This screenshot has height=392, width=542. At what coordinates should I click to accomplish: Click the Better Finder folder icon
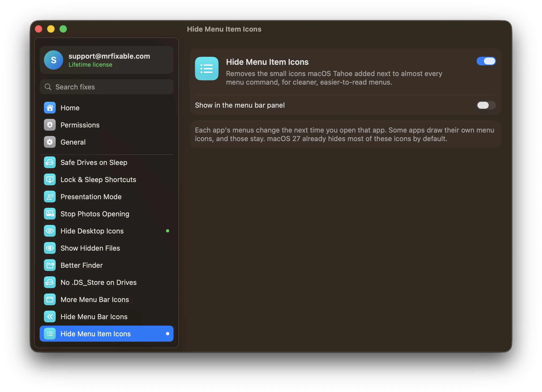50,265
